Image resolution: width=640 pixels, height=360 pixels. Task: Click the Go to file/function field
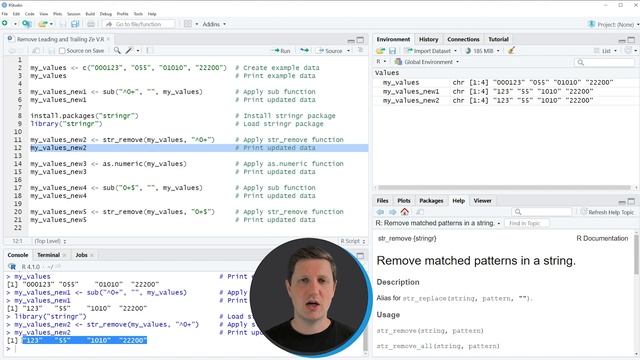[139, 24]
